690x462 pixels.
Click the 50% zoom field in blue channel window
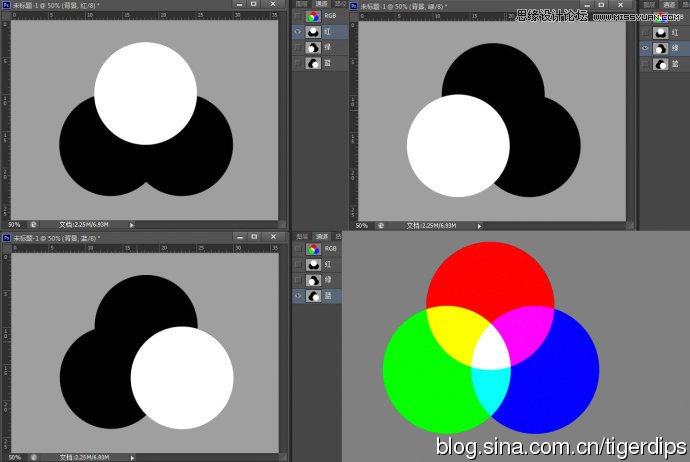pyautogui.click(x=15, y=458)
